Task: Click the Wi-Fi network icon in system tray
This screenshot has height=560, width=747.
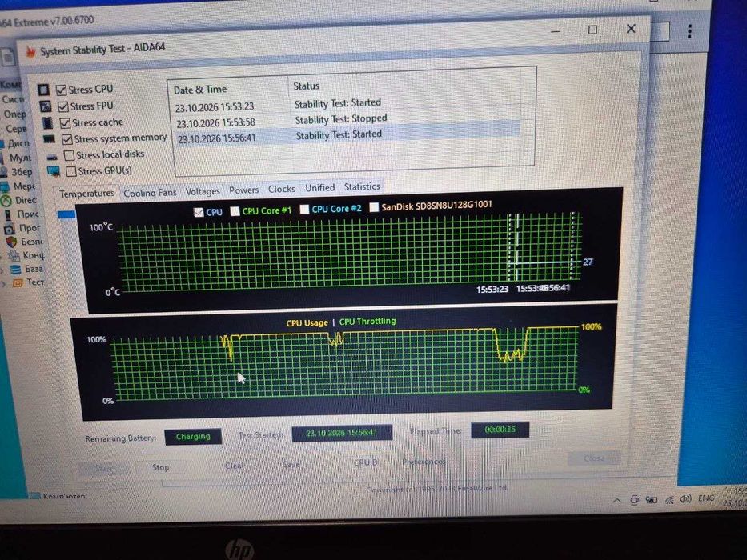Action: coord(669,499)
